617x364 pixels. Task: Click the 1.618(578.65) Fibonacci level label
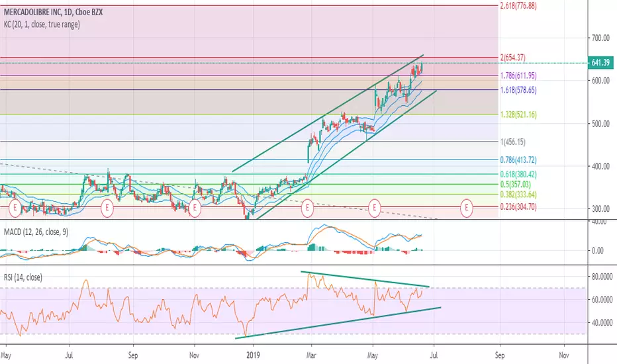(518, 90)
